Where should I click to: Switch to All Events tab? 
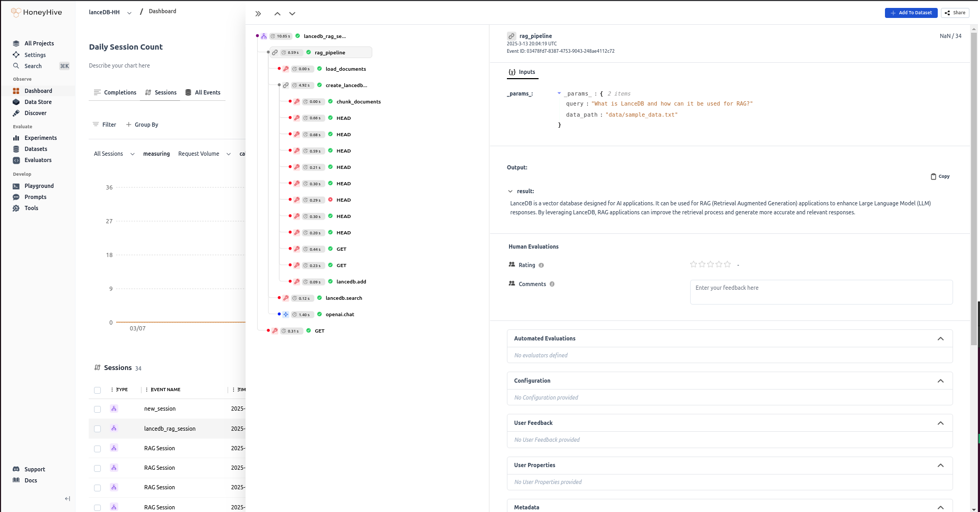pyautogui.click(x=203, y=92)
